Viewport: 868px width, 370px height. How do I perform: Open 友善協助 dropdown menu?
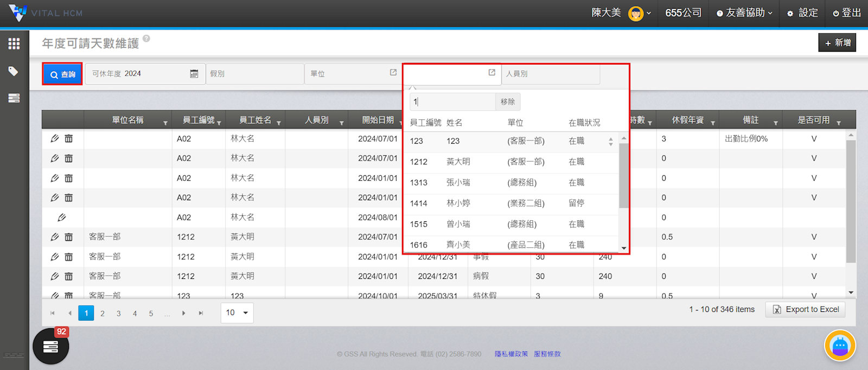point(744,13)
